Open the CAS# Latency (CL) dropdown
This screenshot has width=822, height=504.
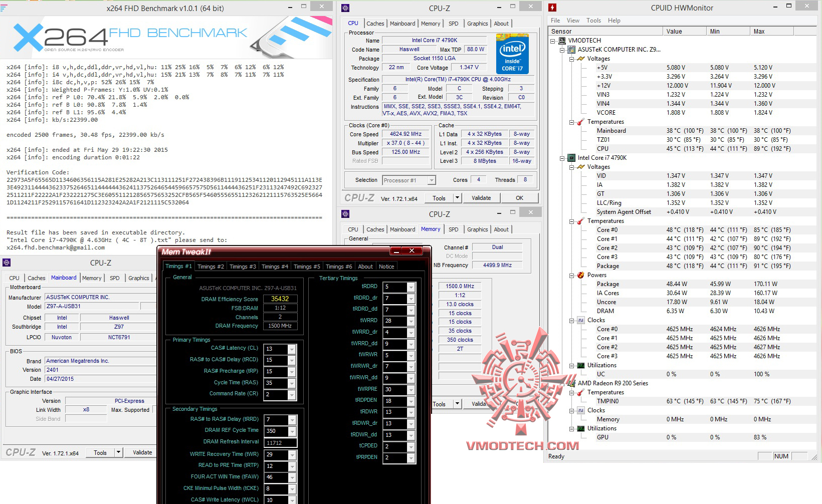(292, 349)
